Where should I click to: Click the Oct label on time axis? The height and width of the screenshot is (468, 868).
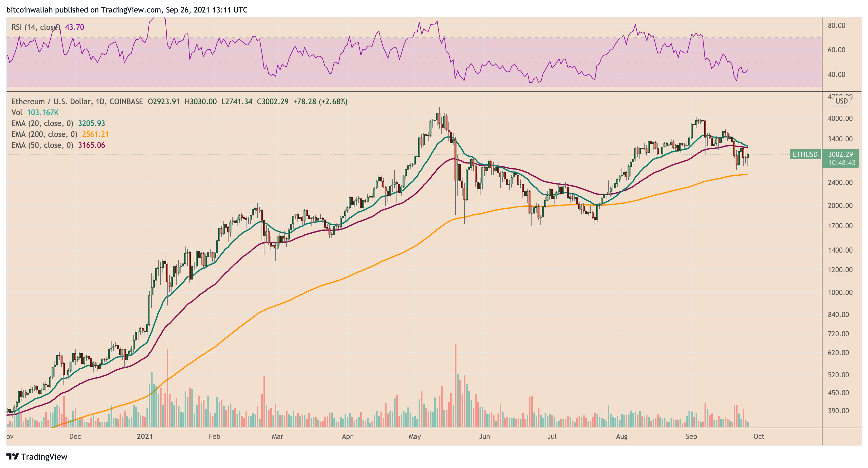(x=758, y=436)
